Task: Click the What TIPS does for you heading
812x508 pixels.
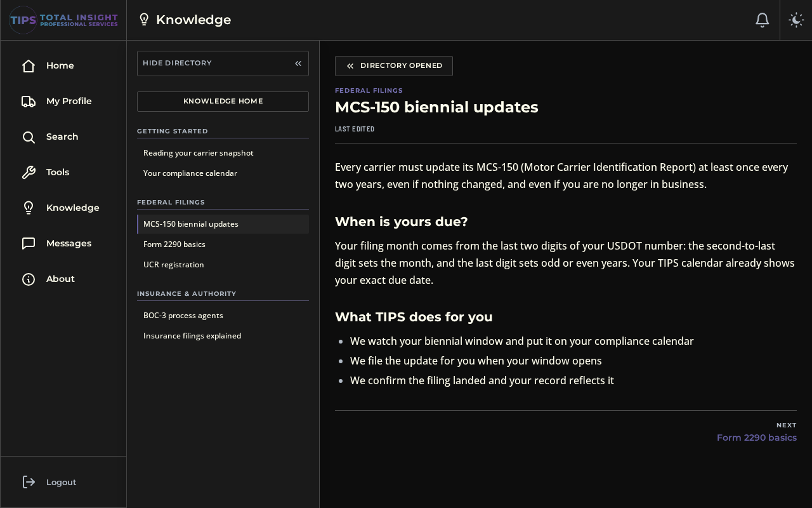Action: tap(414, 317)
